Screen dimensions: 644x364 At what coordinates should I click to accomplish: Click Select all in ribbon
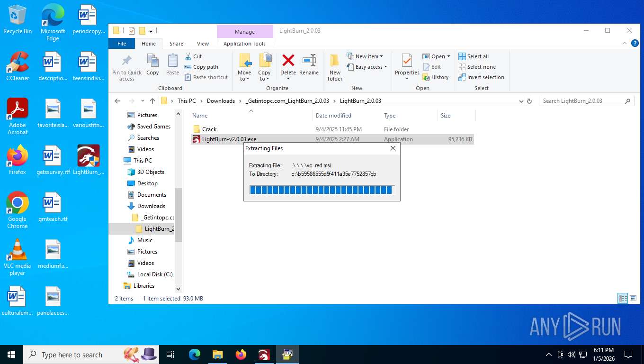(x=474, y=56)
